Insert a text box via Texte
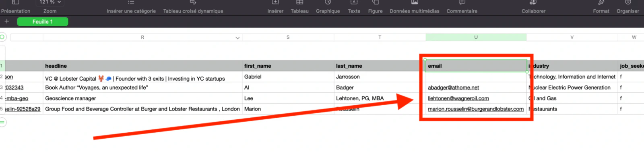This screenshot has width=644, height=152. tap(354, 7)
